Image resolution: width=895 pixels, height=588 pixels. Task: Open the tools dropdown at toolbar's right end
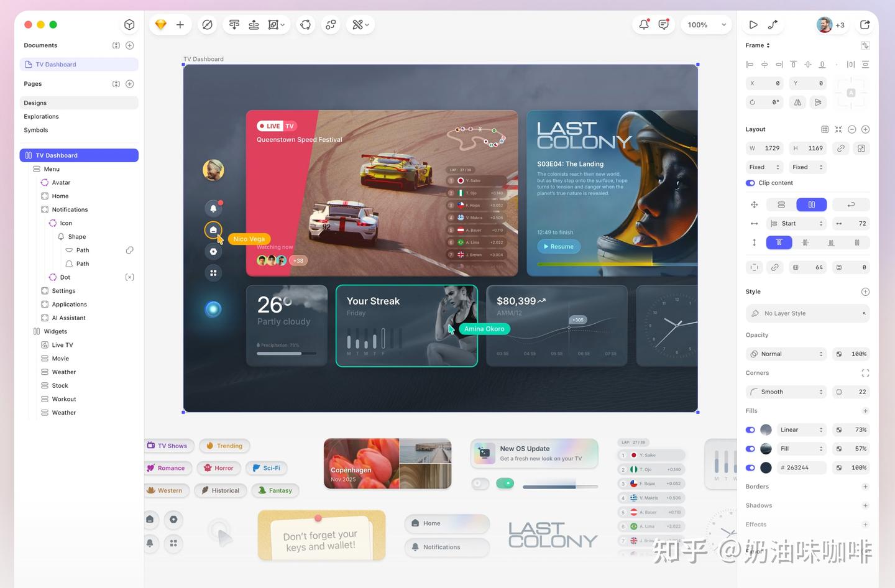tap(367, 25)
